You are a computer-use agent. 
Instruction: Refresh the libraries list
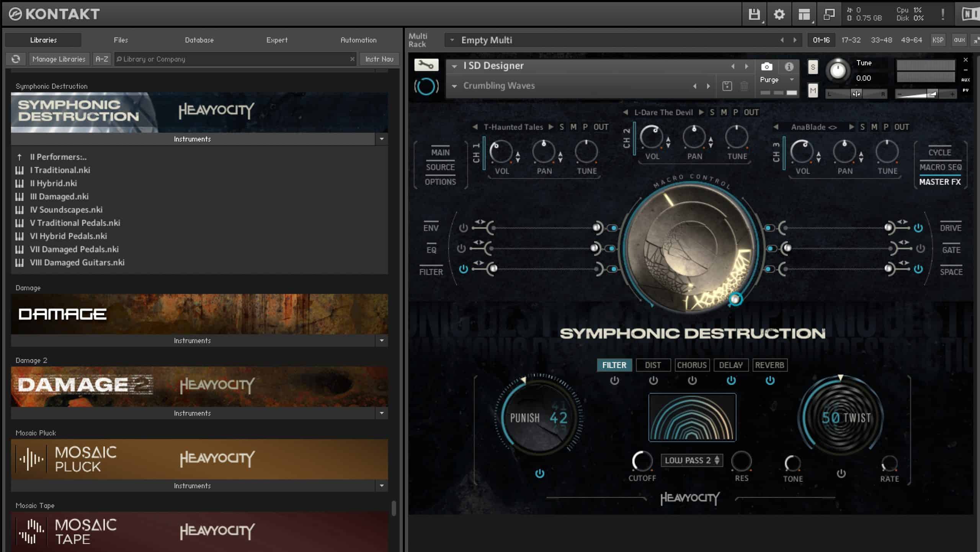point(16,59)
